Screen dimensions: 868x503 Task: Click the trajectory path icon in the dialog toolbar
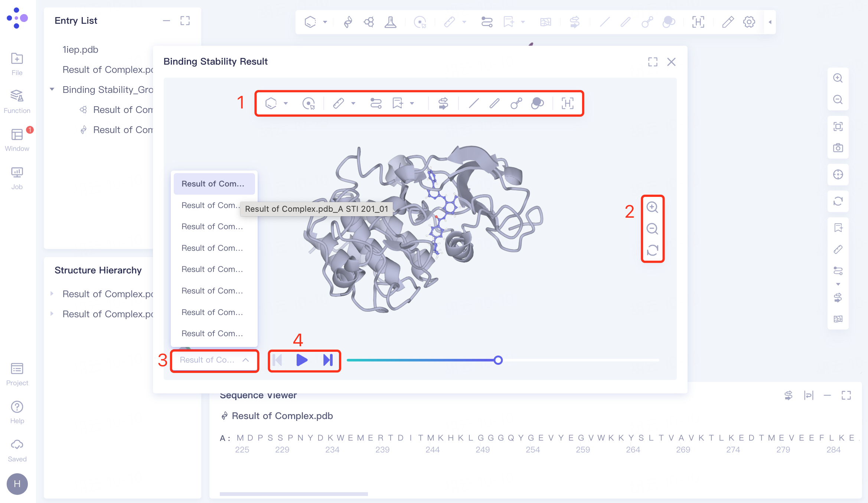[x=376, y=103]
